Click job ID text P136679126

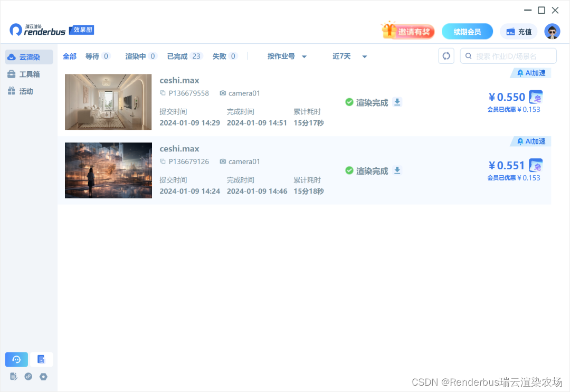[189, 161]
